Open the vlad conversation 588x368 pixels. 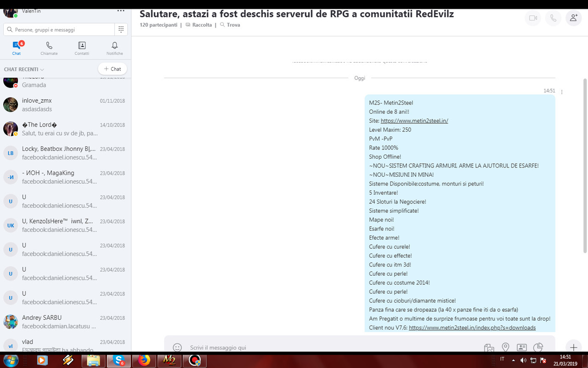tap(66, 344)
